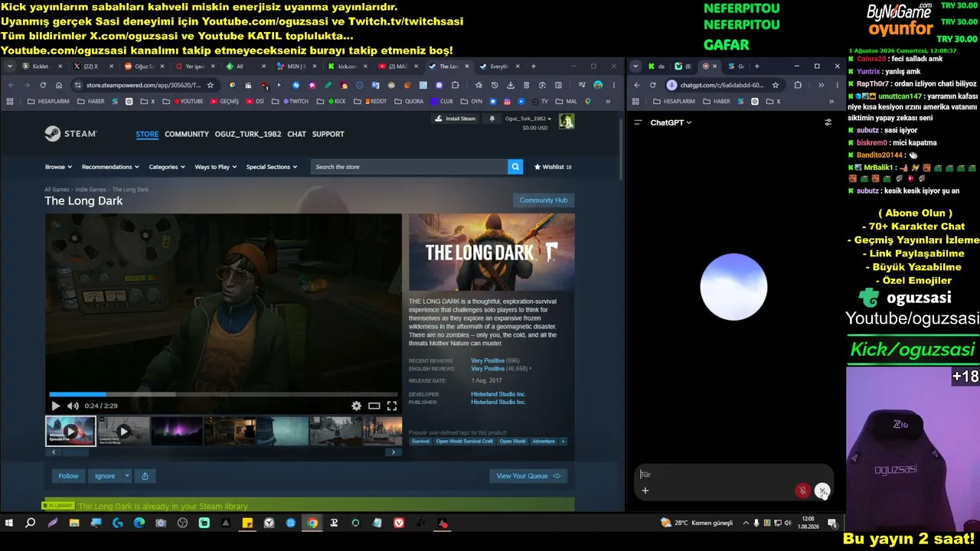Focus the Steam store search field
Viewport: 980px width, 551px height.
(409, 167)
